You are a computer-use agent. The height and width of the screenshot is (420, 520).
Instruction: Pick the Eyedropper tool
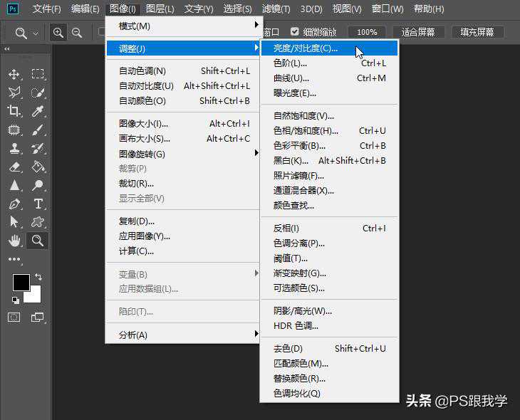coord(38,111)
